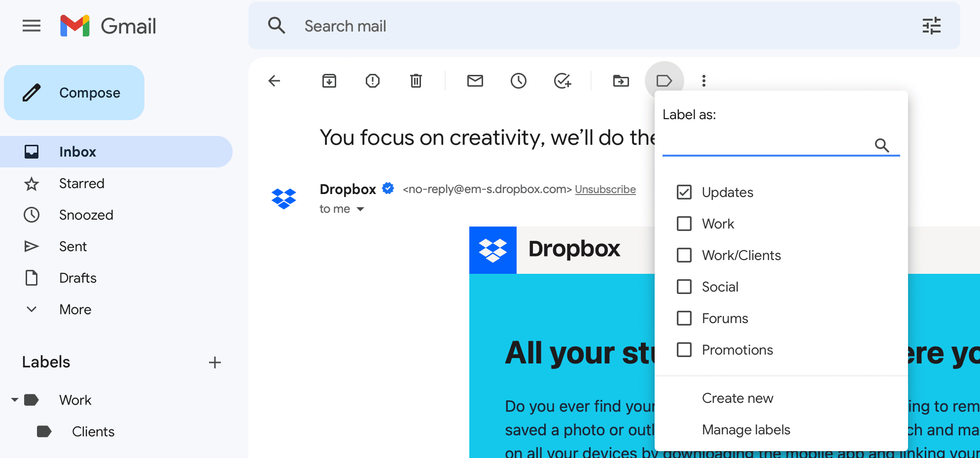Image resolution: width=980 pixels, height=458 pixels.
Task: Archive the Dropbox email
Action: pyautogui.click(x=329, y=81)
